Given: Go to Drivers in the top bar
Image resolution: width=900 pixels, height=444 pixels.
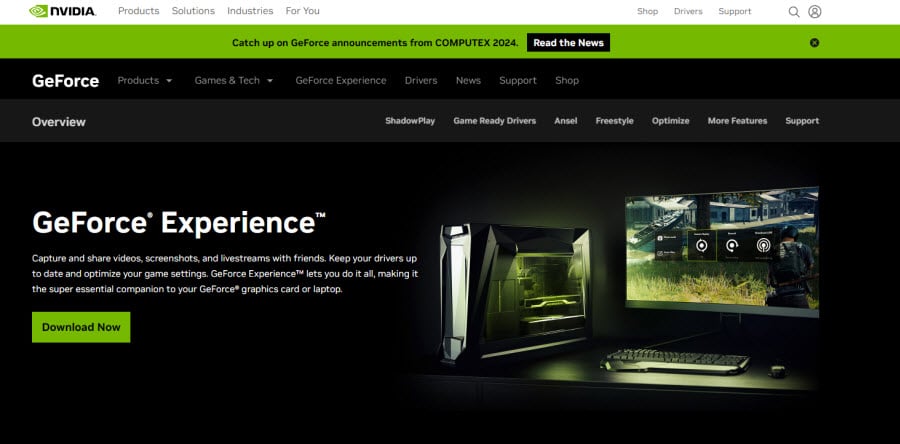Looking at the screenshot, I should [x=688, y=11].
